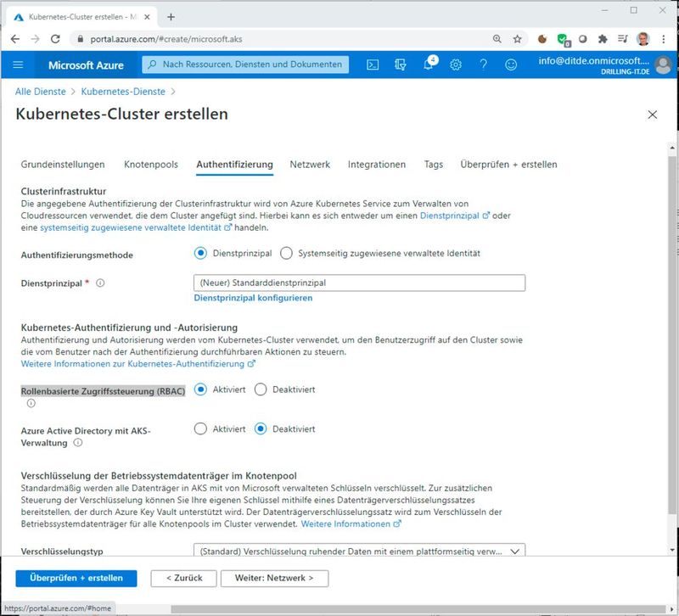
Task: Open Dienstprinzipal link in Clusterinfrastruktur description
Action: tap(455, 216)
